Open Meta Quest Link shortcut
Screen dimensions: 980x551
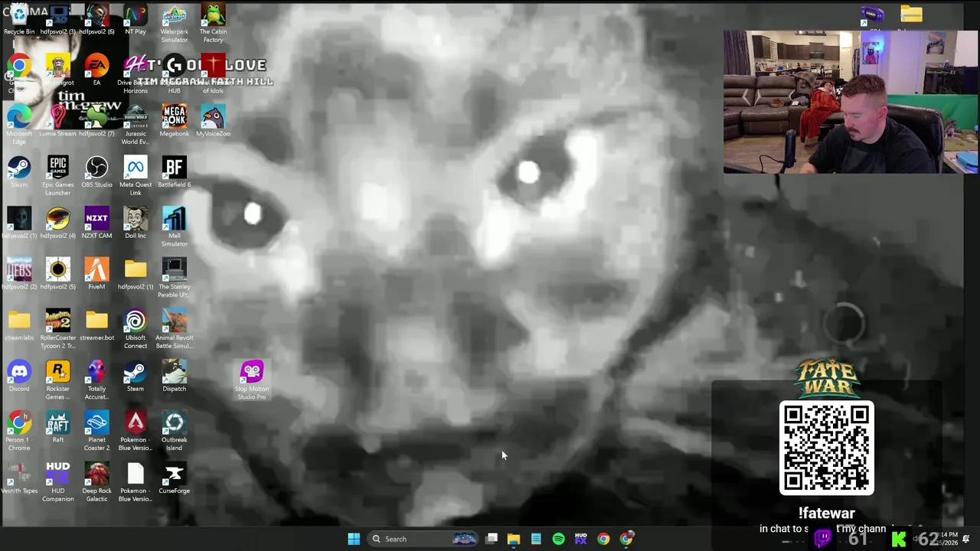click(x=136, y=177)
